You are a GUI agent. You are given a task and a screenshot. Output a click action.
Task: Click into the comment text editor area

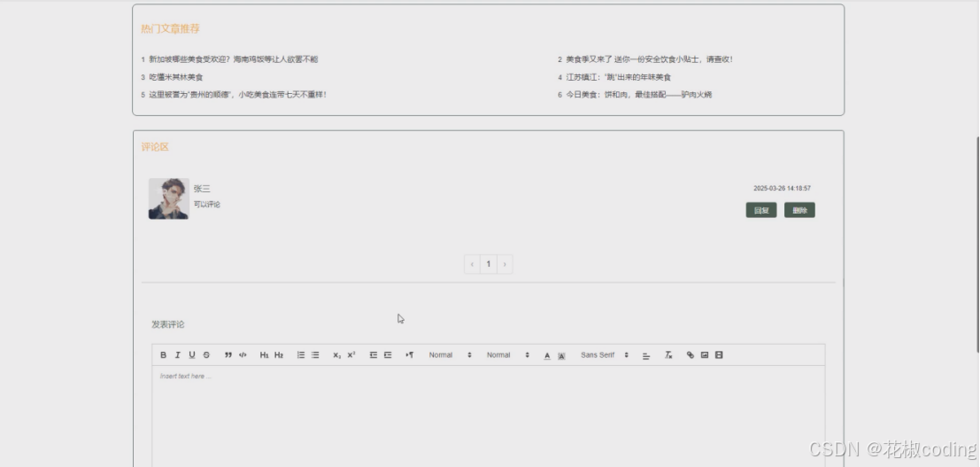click(488, 416)
